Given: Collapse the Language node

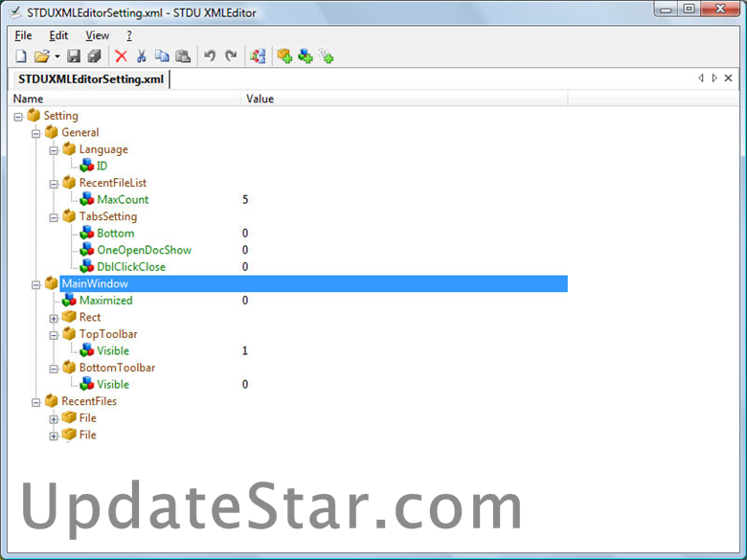Looking at the screenshot, I should 54,150.
